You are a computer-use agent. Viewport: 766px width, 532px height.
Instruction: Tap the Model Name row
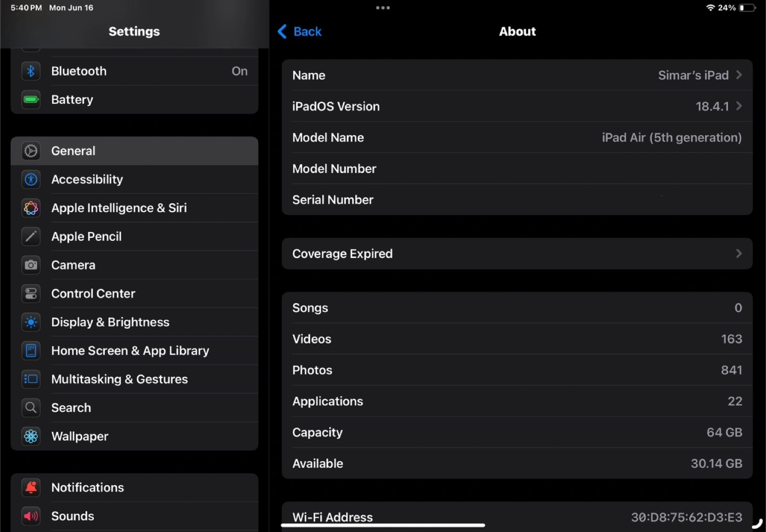[x=517, y=137]
